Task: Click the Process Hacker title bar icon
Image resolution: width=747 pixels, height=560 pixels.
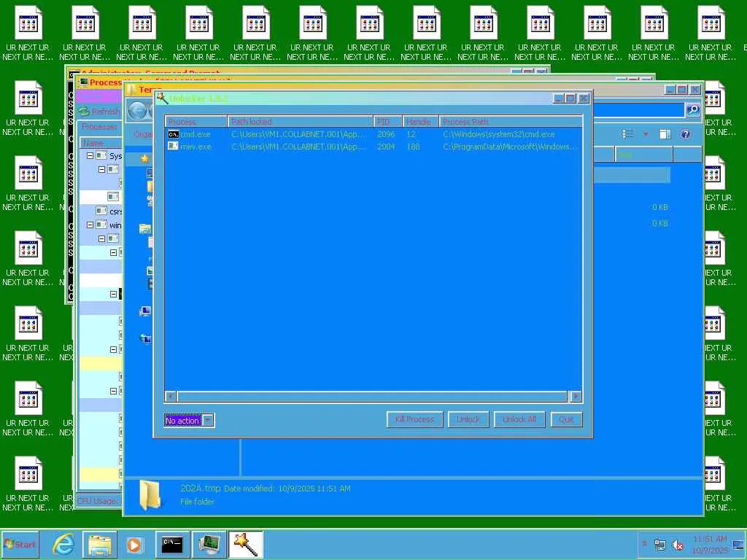Action: pos(84,82)
